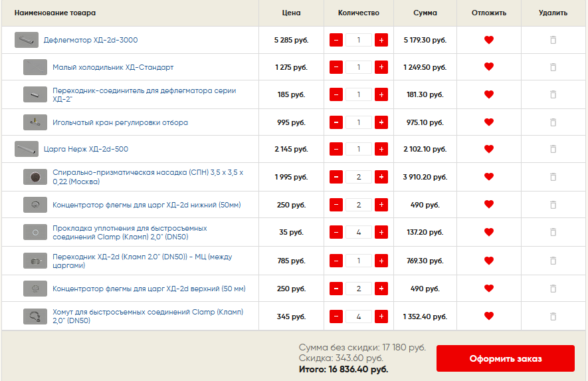Screen dimensions: 588x381
Task: Click Итого: 16 836.40 руб. total
Action: tap(343, 369)
